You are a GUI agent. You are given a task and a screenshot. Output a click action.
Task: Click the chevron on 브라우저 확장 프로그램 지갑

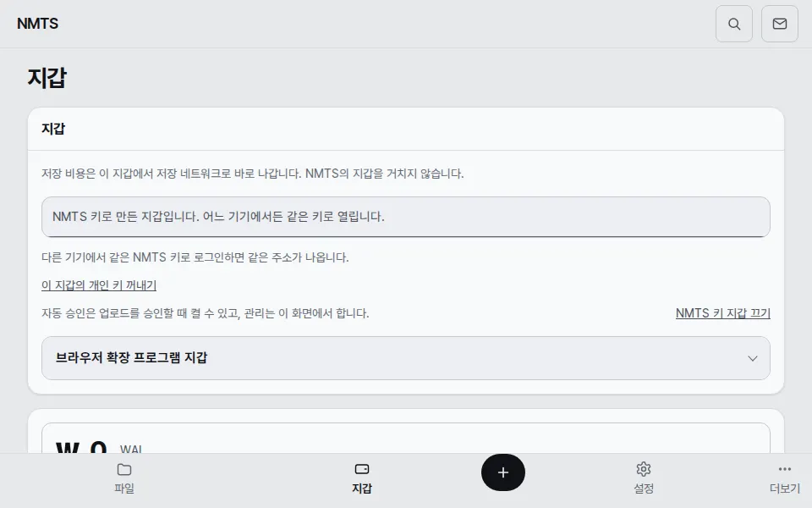[x=753, y=358]
